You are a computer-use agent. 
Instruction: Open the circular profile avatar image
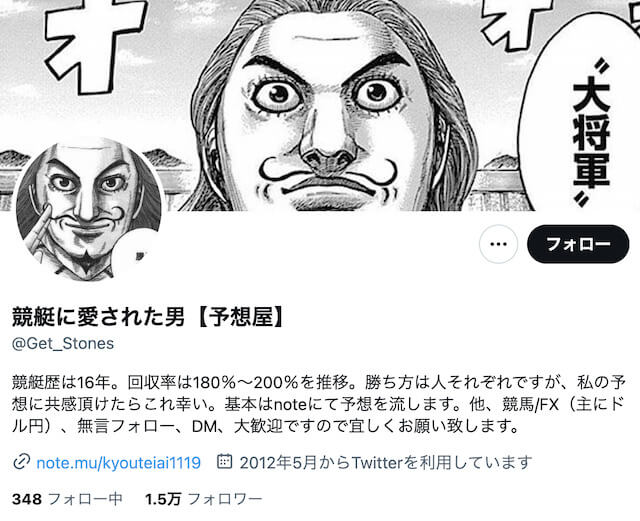(x=89, y=210)
